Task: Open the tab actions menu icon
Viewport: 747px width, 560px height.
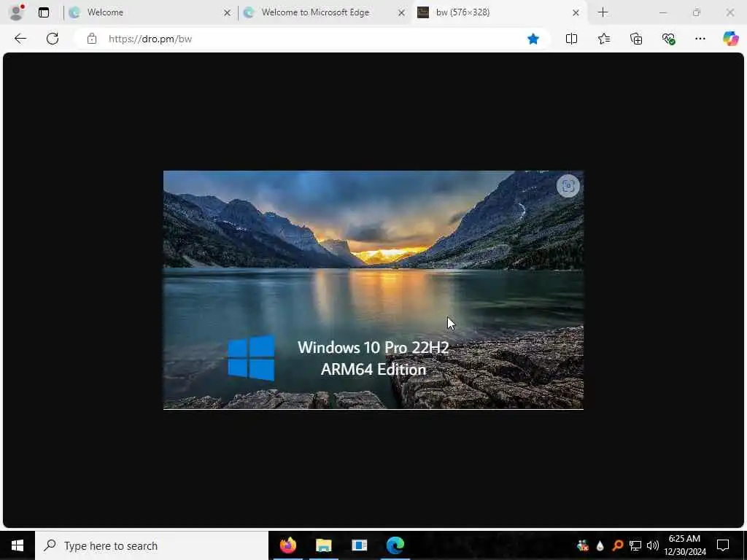Action: (44, 12)
